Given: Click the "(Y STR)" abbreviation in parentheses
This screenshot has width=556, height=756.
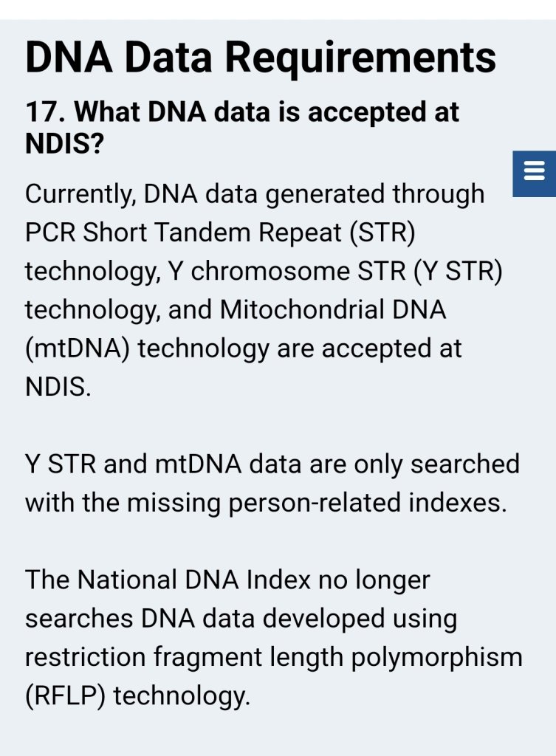Looking at the screenshot, I should (458, 271).
